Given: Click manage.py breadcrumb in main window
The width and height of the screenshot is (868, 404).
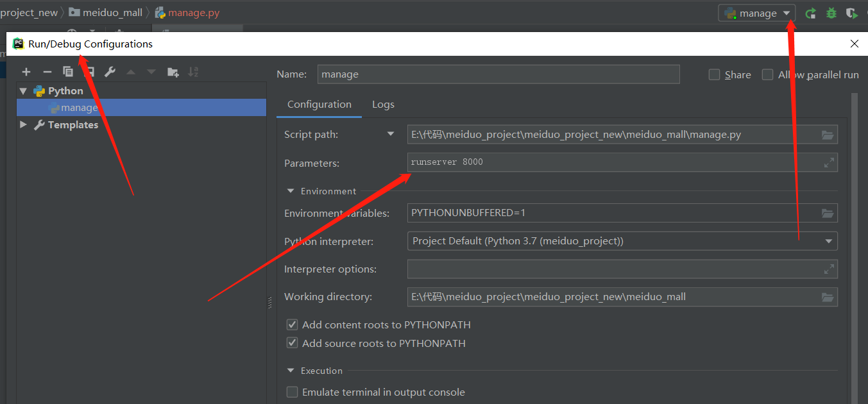Looking at the screenshot, I should point(187,13).
